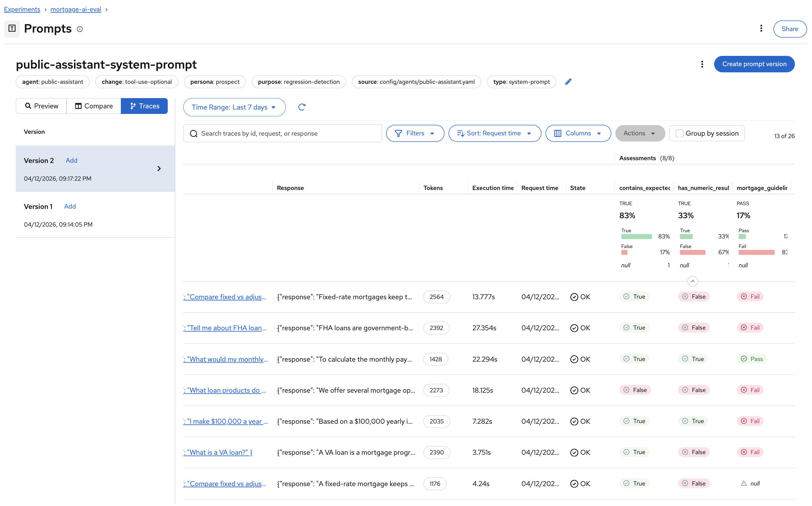Open the Time Range: Last 7 days dropdown

(234, 107)
